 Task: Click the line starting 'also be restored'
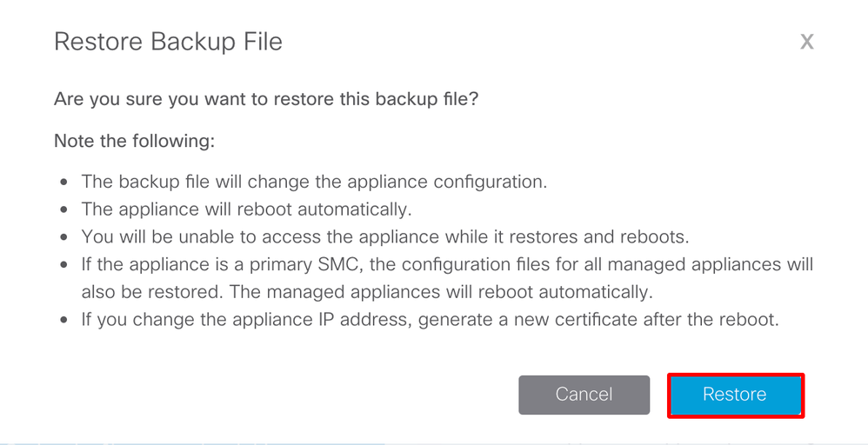[367, 292]
